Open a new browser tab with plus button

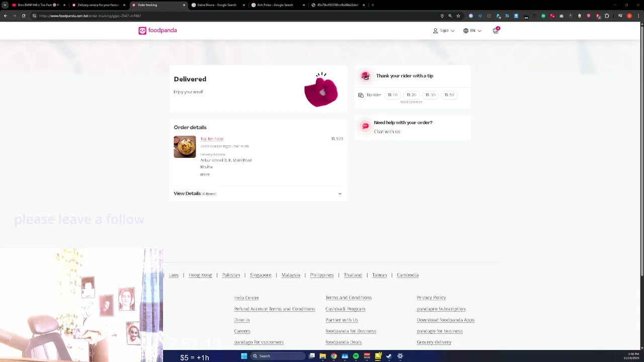[x=372, y=5]
